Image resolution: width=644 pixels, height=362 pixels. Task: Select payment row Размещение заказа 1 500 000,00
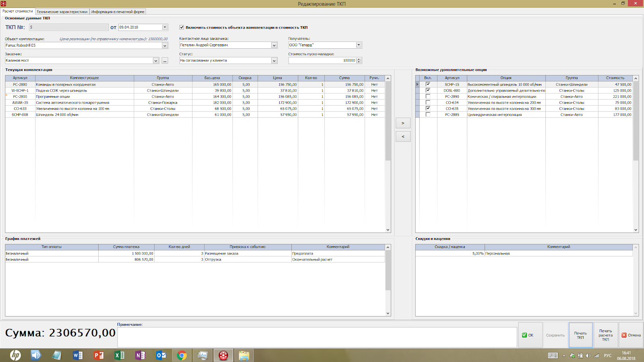[195, 253]
